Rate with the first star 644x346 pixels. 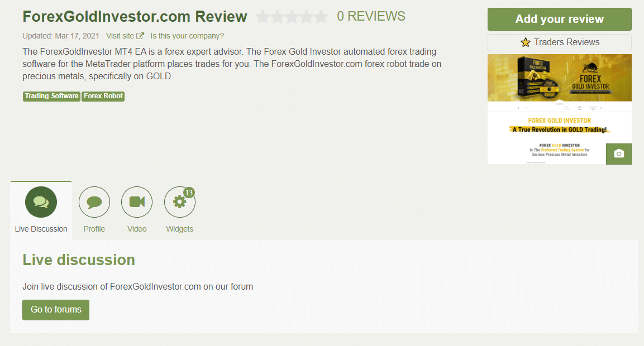pyautogui.click(x=263, y=17)
